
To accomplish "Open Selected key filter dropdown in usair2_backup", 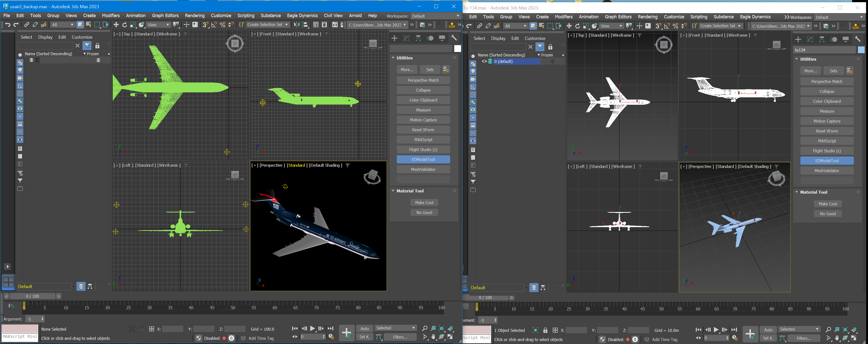I will coord(395,328).
